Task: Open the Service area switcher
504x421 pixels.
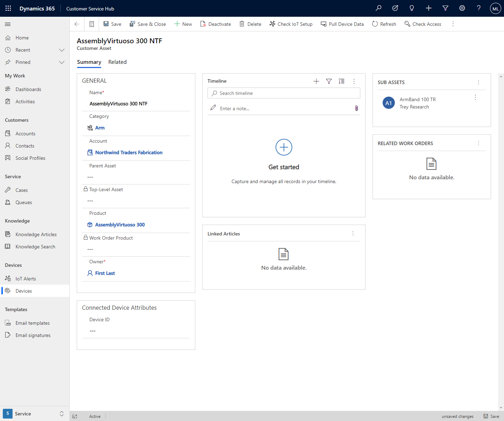Action: click(x=35, y=414)
